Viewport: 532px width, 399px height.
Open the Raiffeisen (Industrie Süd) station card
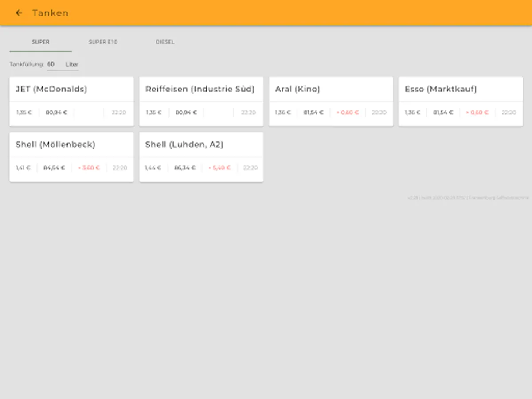click(x=201, y=102)
